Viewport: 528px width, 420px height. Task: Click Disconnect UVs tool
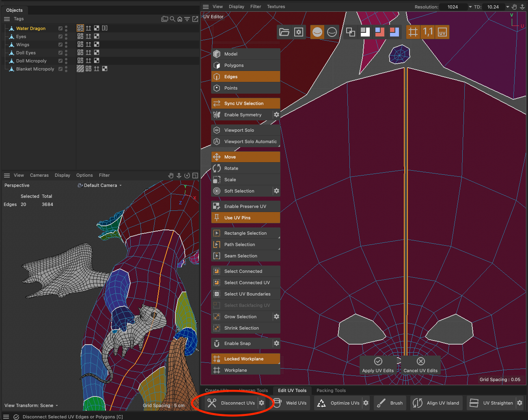tap(231, 403)
